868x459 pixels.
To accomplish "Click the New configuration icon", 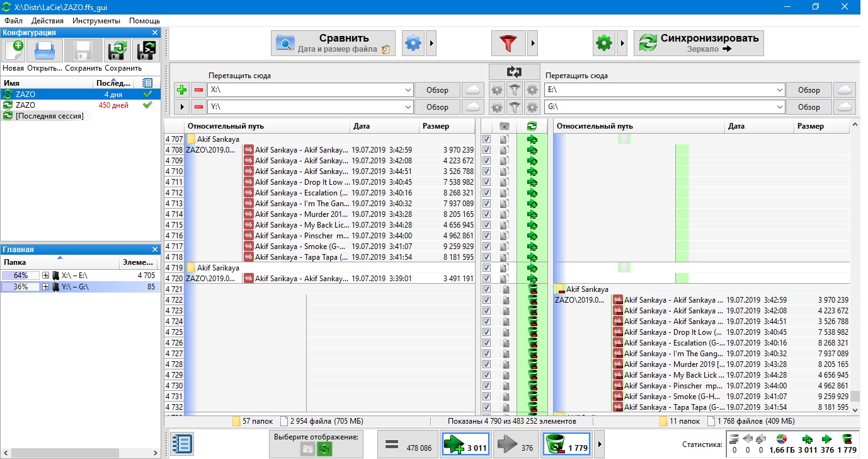I will [x=13, y=51].
